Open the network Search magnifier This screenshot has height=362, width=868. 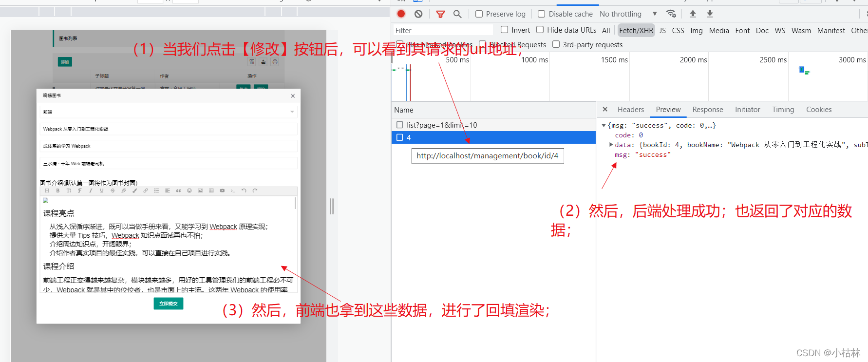(457, 14)
